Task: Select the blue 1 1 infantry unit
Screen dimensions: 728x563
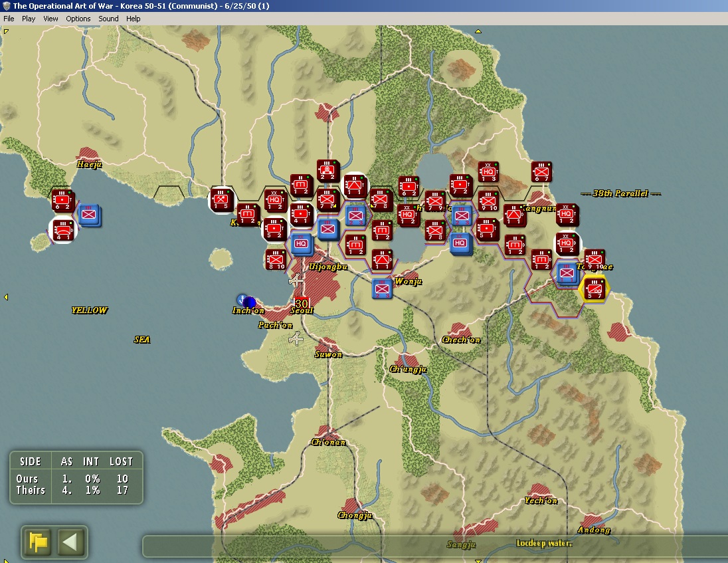Action: pyautogui.click(x=567, y=273)
